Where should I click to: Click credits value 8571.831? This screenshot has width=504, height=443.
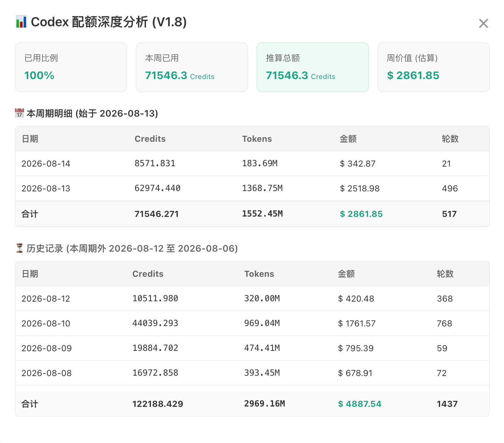point(155,163)
